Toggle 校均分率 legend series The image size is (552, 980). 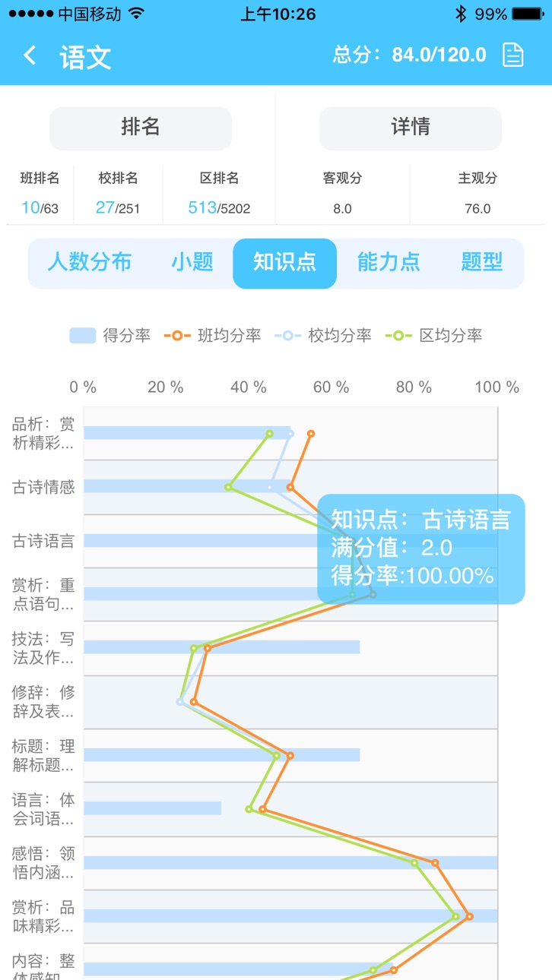tap(322, 335)
